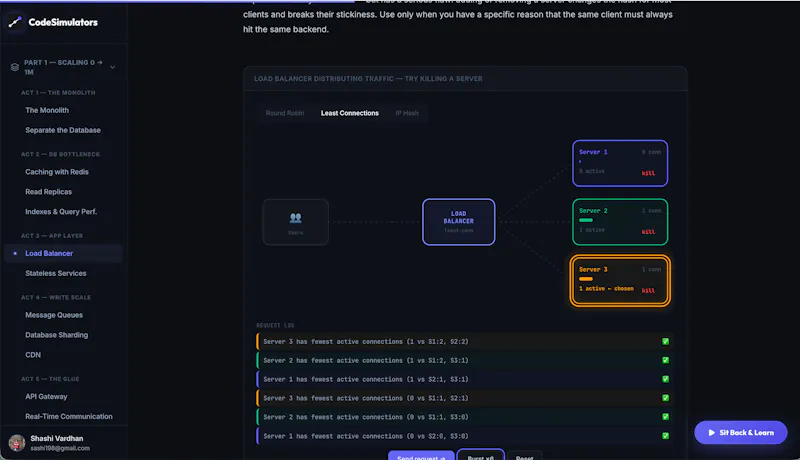Click the Server 2 card title
Screen dimensions: 800x460
coord(593,211)
